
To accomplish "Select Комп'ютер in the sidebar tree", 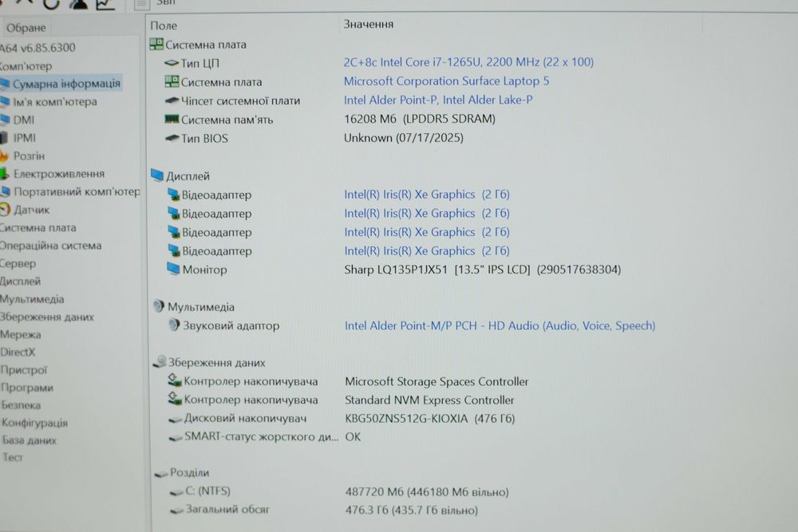I will click(x=26, y=66).
